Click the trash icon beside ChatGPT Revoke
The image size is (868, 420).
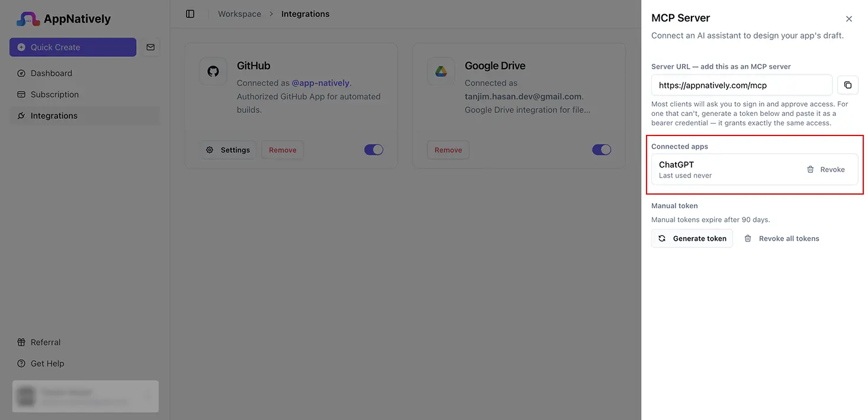click(x=811, y=170)
